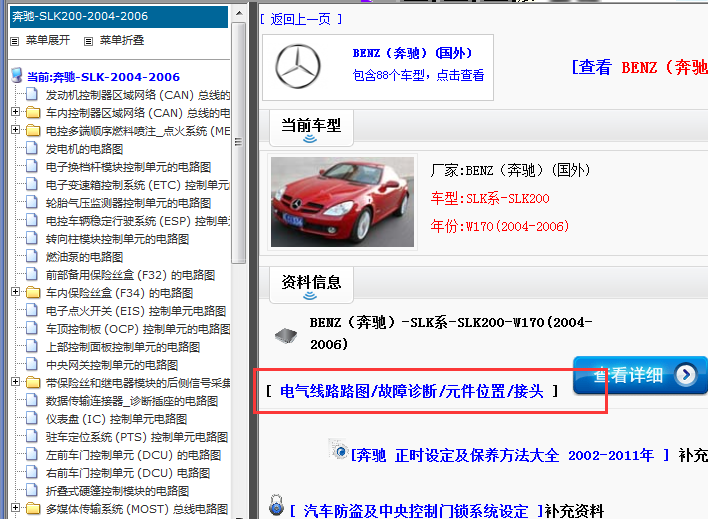
Task: Expand the 车内控制器区域网络 (CAN) tree node
Action: [x=15, y=112]
